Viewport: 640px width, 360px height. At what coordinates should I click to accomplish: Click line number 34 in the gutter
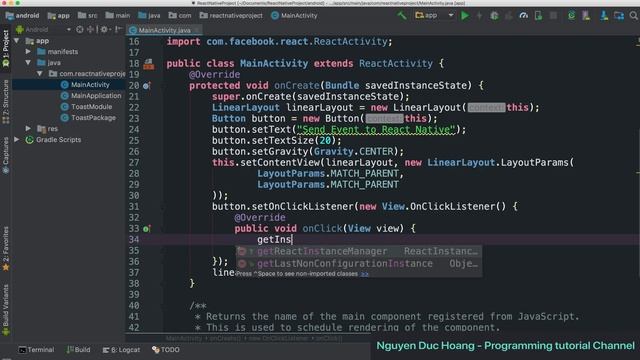[x=134, y=240]
